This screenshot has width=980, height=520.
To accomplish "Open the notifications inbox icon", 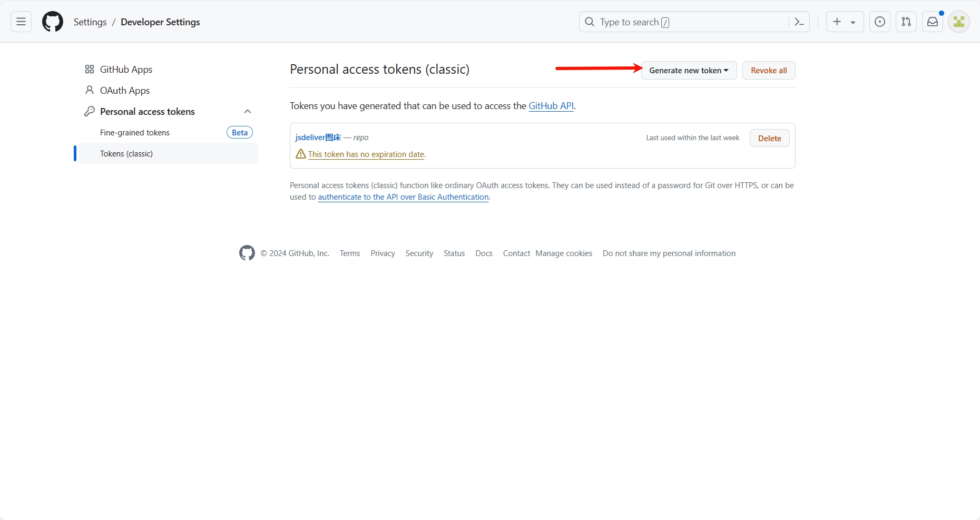I will pyautogui.click(x=933, y=22).
